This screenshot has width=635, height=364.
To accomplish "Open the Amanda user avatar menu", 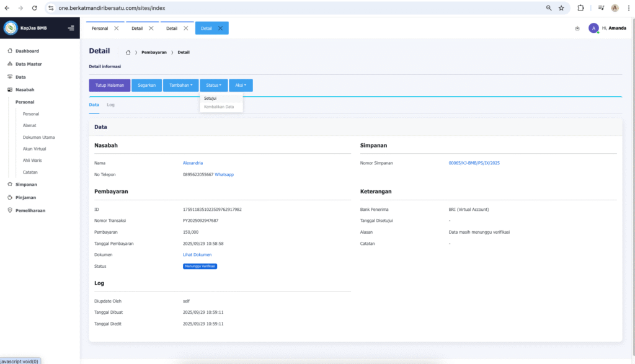I will point(593,28).
